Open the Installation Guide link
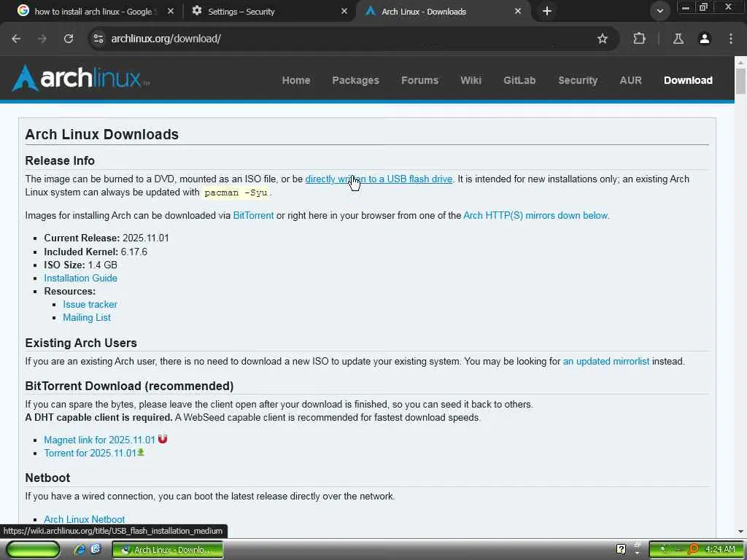Image resolution: width=747 pixels, height=560 pixels. tap(80, 278)
